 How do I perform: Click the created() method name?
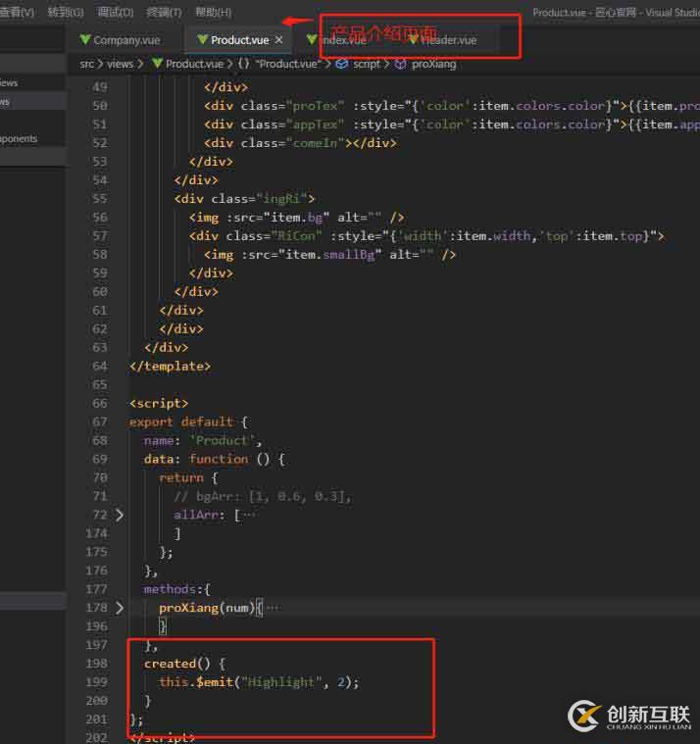click(x=177, y=664)
